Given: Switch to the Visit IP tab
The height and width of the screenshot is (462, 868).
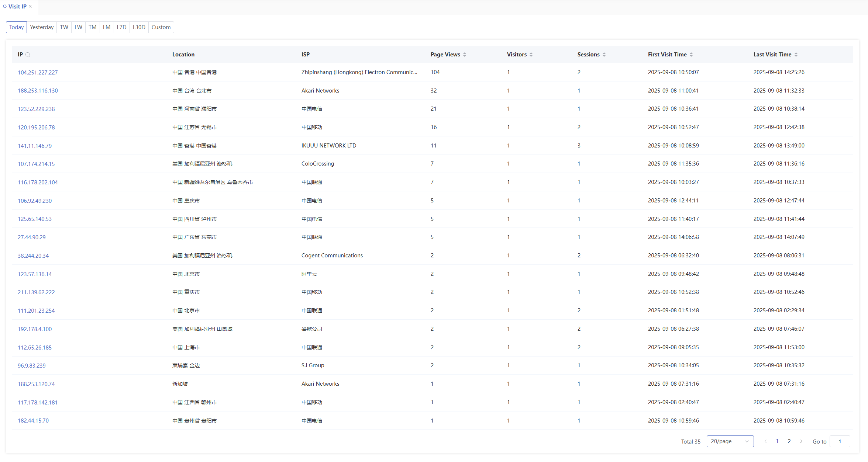Looking at the screenshot, I should [x=17, y=7].
